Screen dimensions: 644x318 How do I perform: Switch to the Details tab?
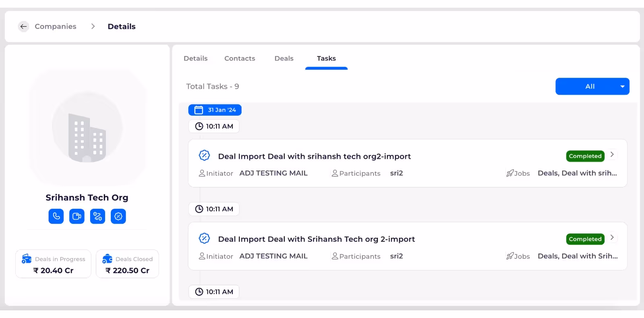(196, 58)
